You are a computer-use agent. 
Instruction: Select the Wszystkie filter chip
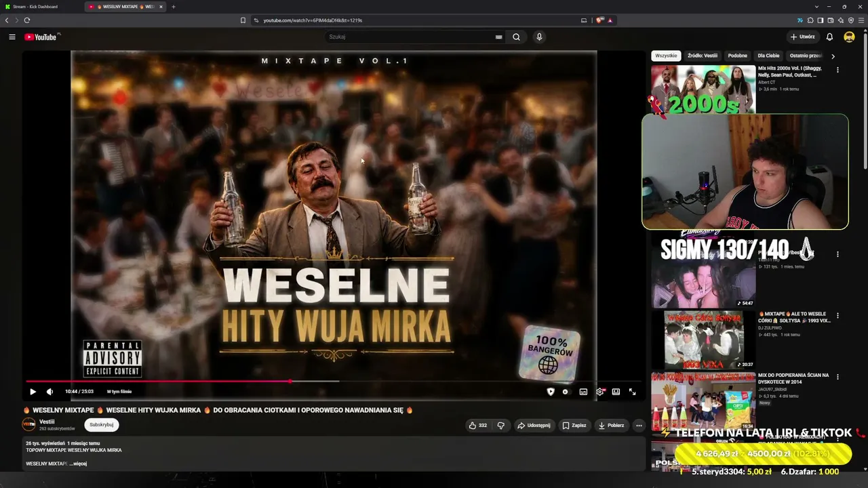[666, 56]
